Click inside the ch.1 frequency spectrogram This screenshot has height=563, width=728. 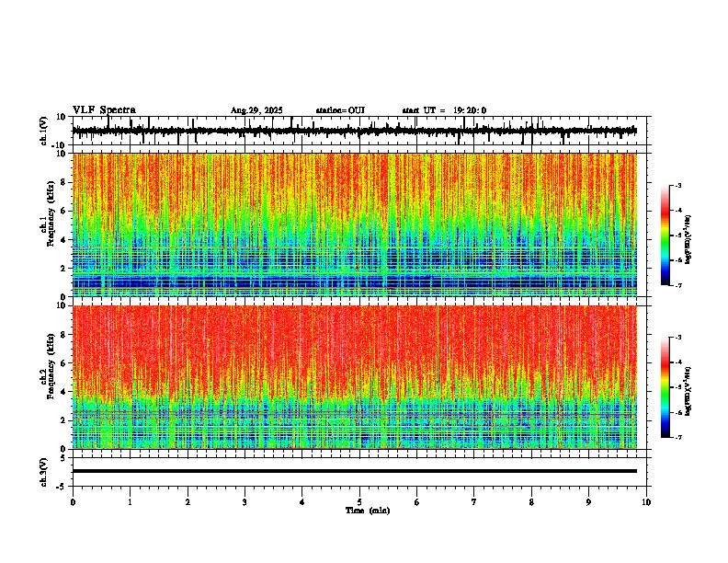click(x=354, y=224)
